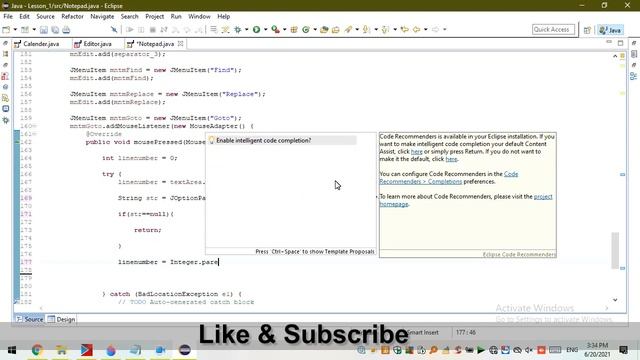Click the Next Annotation icon

pos(367,29)
